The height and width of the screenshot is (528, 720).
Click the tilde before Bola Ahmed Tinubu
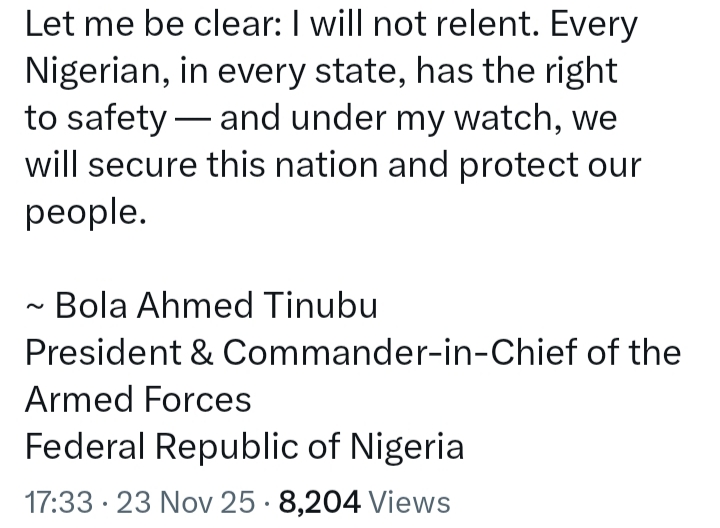pos(35,305)
